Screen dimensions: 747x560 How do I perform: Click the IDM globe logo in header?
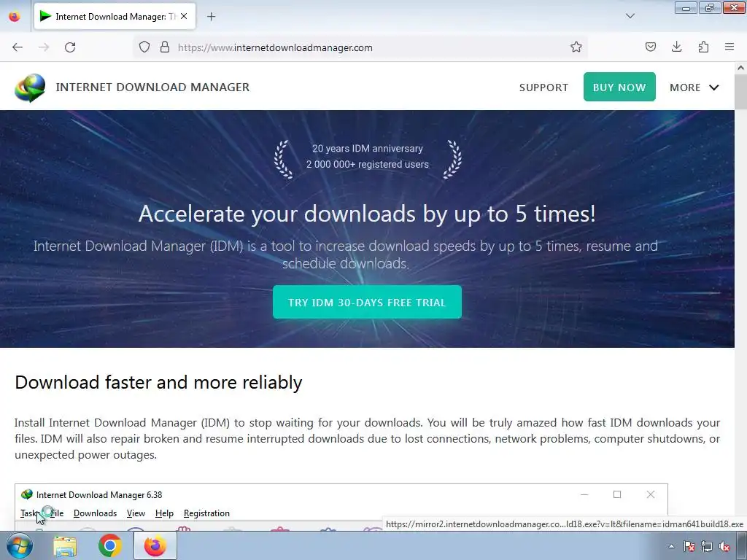[30, 87]
